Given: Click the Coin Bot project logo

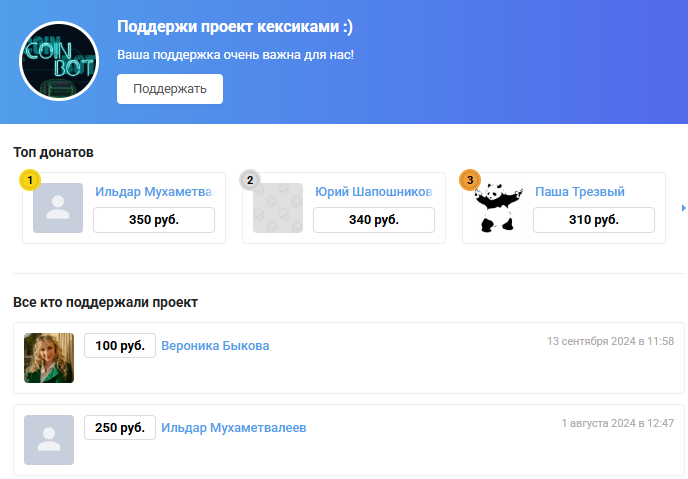Looking at the screenshot, I should [59, 62].
